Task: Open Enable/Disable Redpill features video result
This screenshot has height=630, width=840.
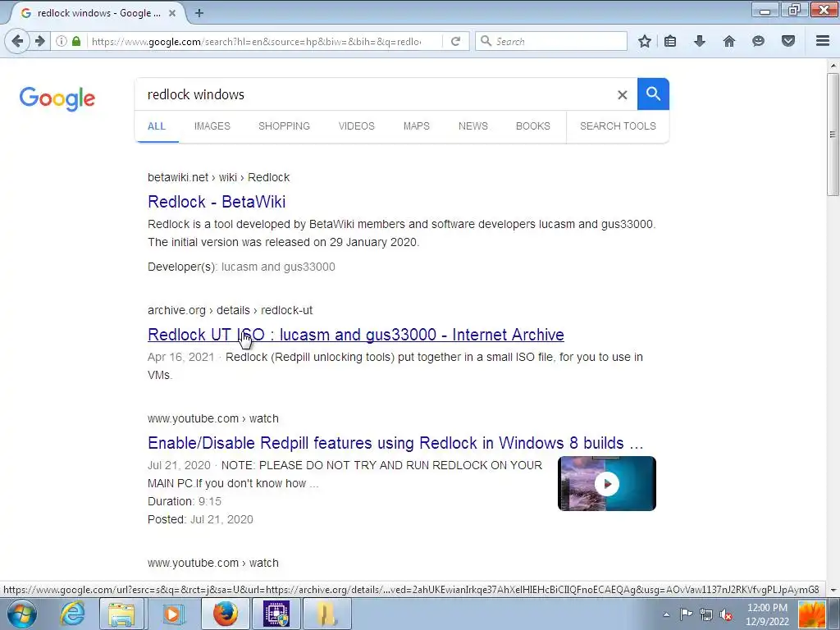Action: (395, 443)
